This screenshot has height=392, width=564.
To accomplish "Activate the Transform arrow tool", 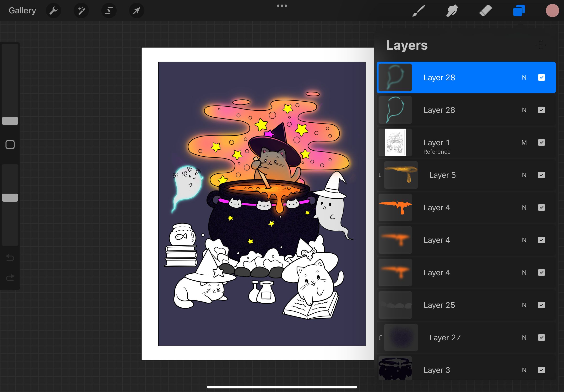I will (136, 11).
